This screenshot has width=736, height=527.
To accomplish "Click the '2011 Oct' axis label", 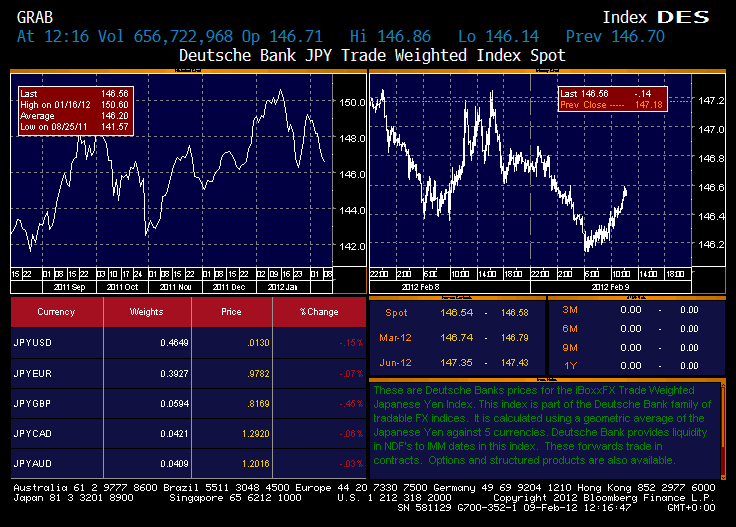I will [x=122, y=287].
